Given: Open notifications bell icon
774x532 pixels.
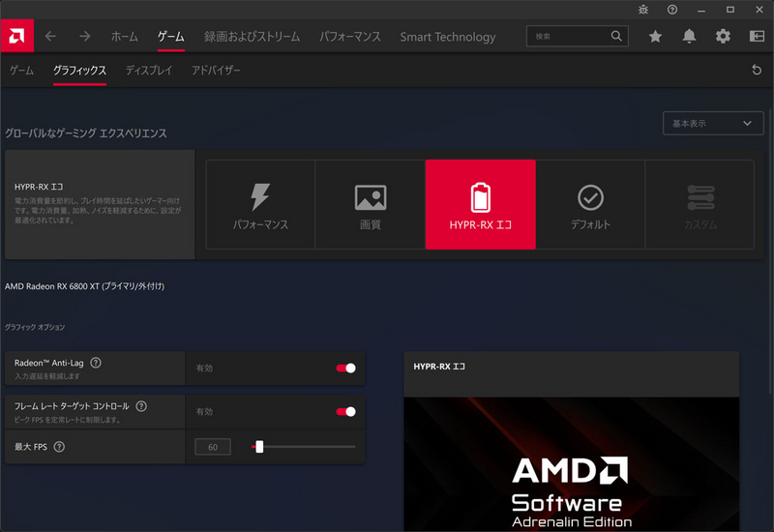Looking at the screenshot, I should [689, 36].
